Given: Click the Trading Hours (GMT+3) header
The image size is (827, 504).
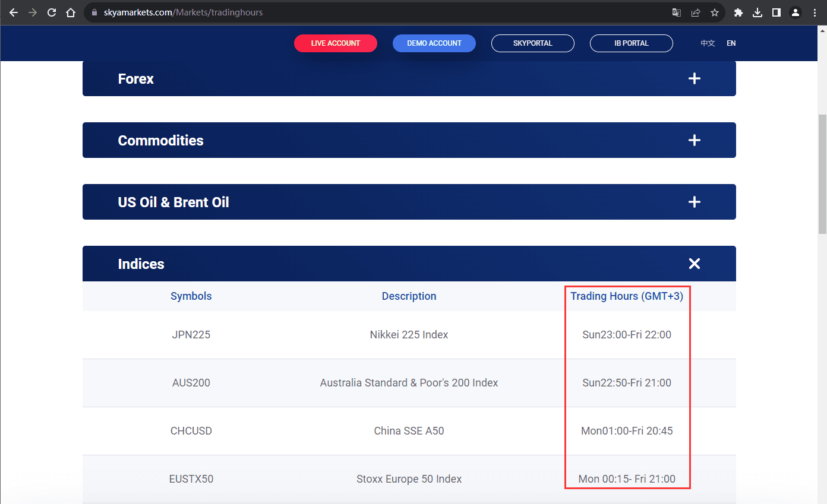Looking at the screenshot, I should tap(627, 296).
